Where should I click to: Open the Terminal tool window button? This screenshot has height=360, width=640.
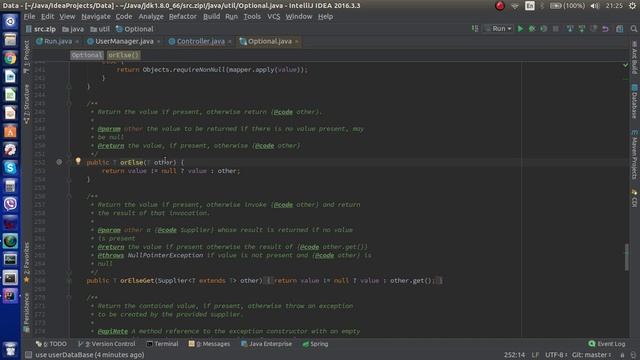point(162,344)
